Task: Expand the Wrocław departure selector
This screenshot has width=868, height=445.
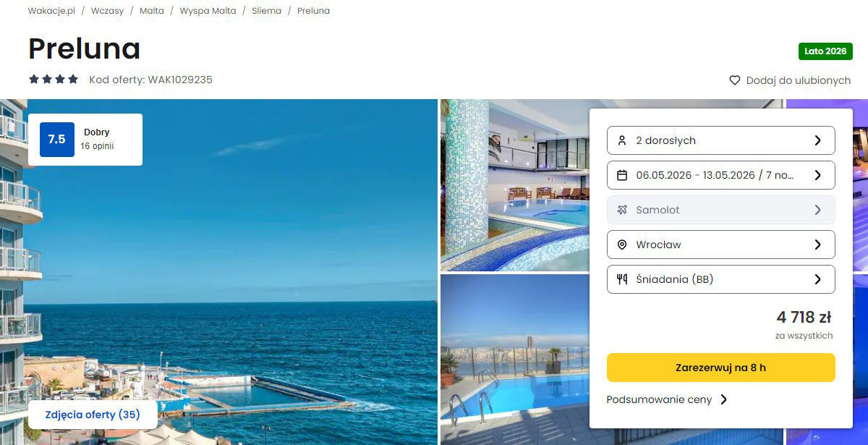Action: tap(721, 245)
